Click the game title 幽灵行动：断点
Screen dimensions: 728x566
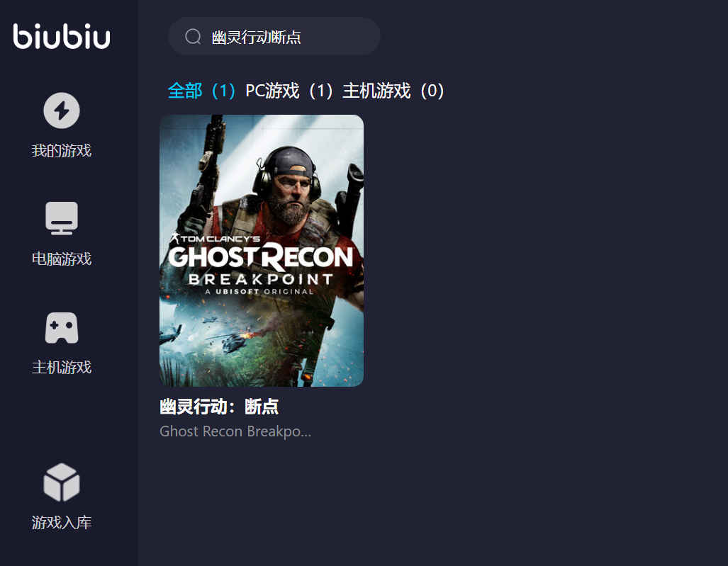point(218,407)
